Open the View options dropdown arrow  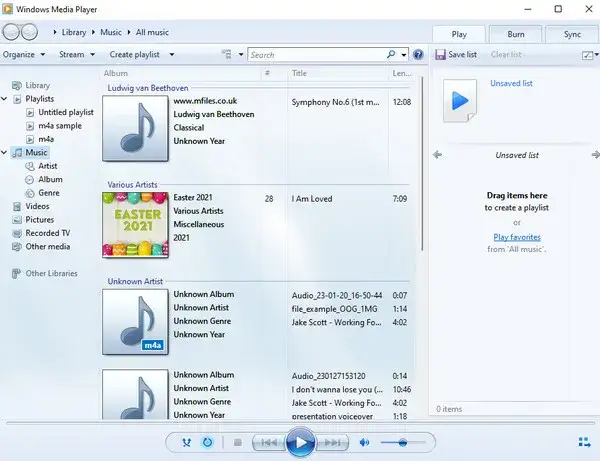[241, 54]
